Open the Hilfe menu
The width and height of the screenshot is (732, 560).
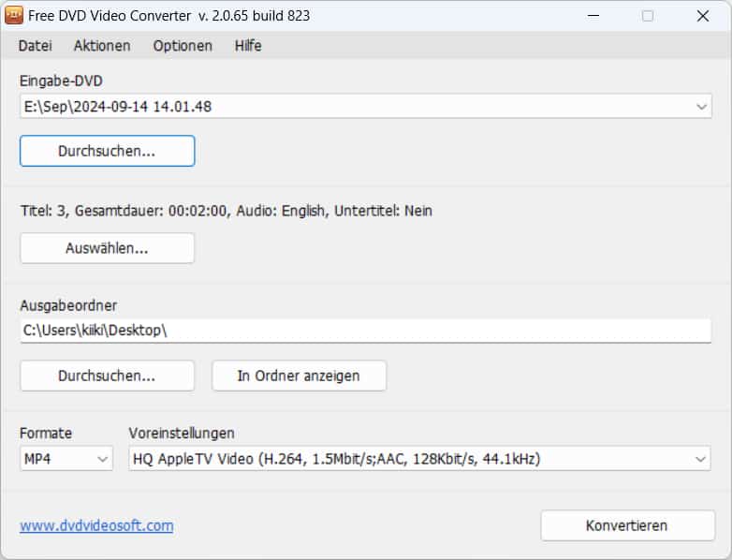(x=248, y=46)
